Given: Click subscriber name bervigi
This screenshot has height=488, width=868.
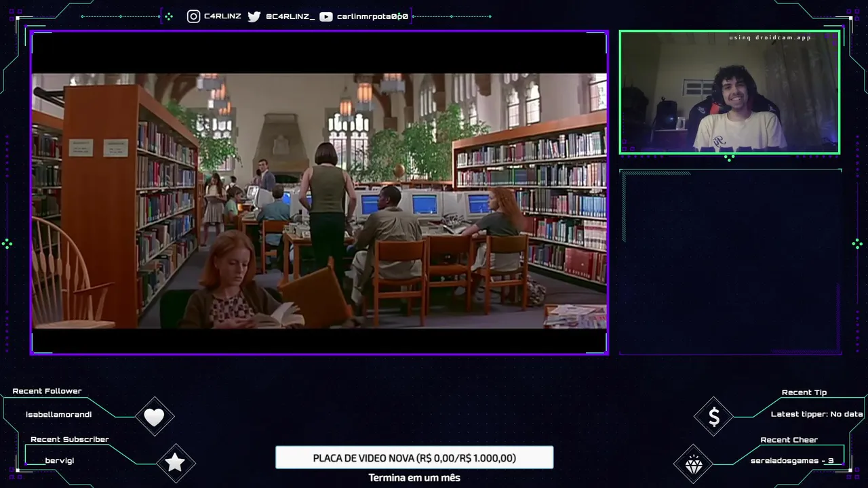Looking at the screenshot, I should click(60, 461).
